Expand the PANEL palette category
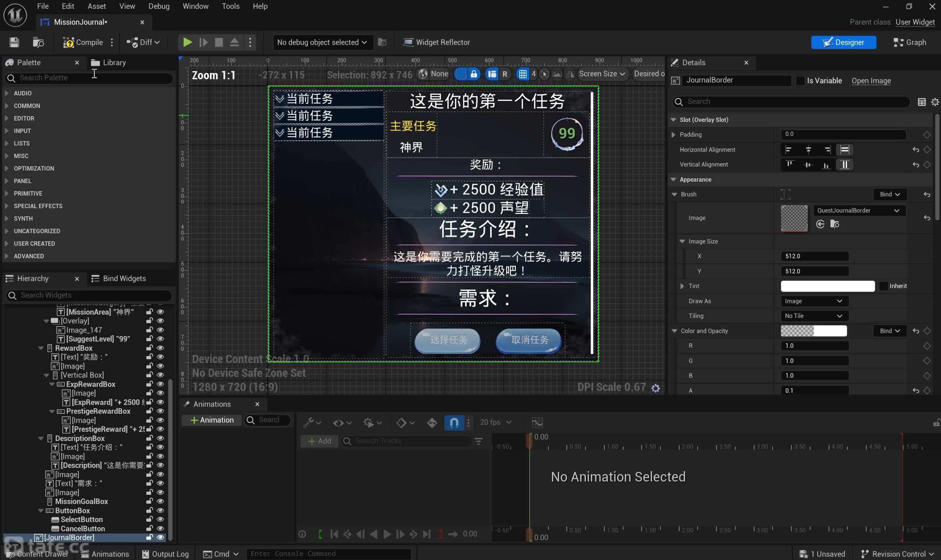The height and width of the screenshot is (560, 941). coord(7,181)
